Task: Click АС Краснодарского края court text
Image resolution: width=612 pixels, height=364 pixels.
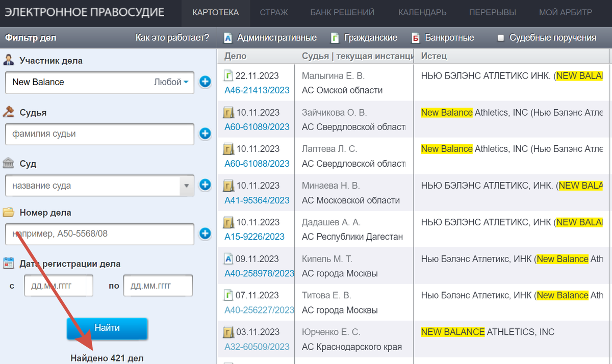Action: click(351, 347)
